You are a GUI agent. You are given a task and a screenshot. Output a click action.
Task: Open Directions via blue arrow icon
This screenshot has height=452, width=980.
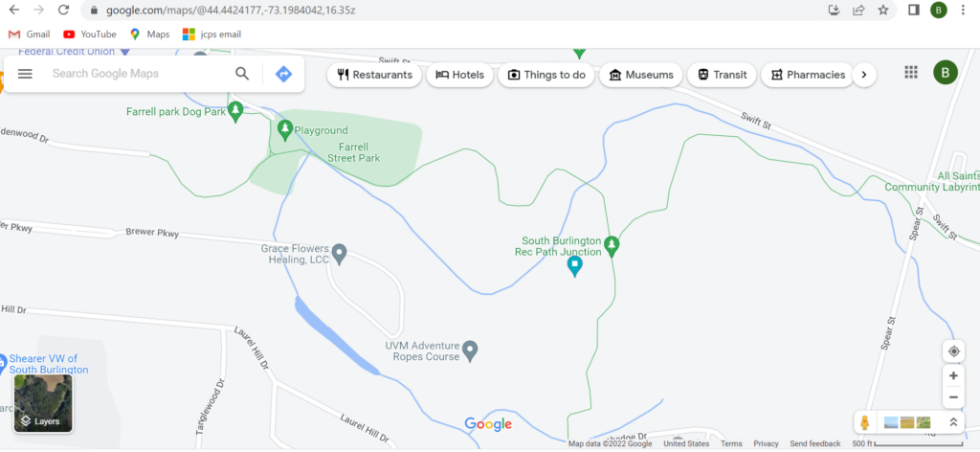(x=283, y=74)
